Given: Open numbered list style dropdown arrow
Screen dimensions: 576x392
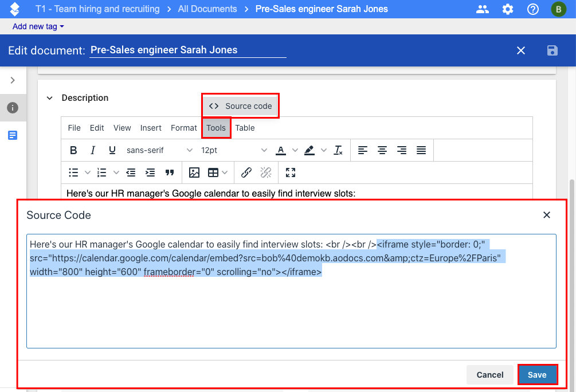Looking at the screenshot, I should 116,173.
